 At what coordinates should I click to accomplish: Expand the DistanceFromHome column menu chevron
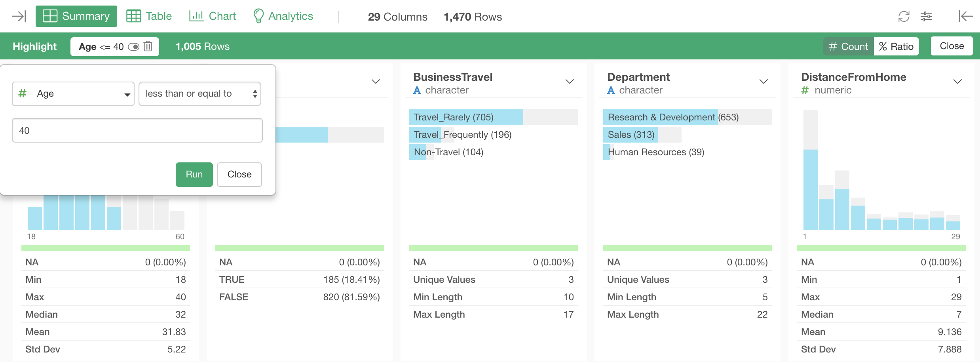click(957, 82)
